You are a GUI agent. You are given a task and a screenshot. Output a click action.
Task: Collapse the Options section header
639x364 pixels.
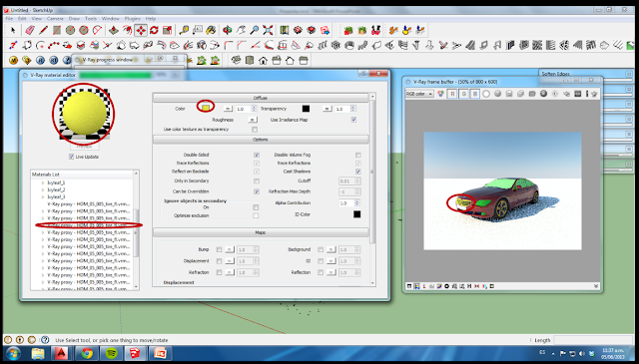click(x=261, y=140)
